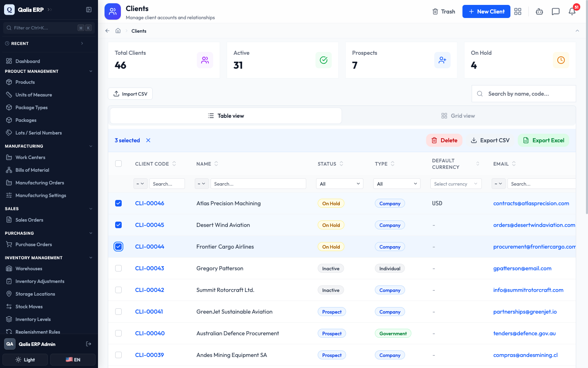Click Export CSV
Viewport: 588px width, 368px height.
tap(490, 140)
